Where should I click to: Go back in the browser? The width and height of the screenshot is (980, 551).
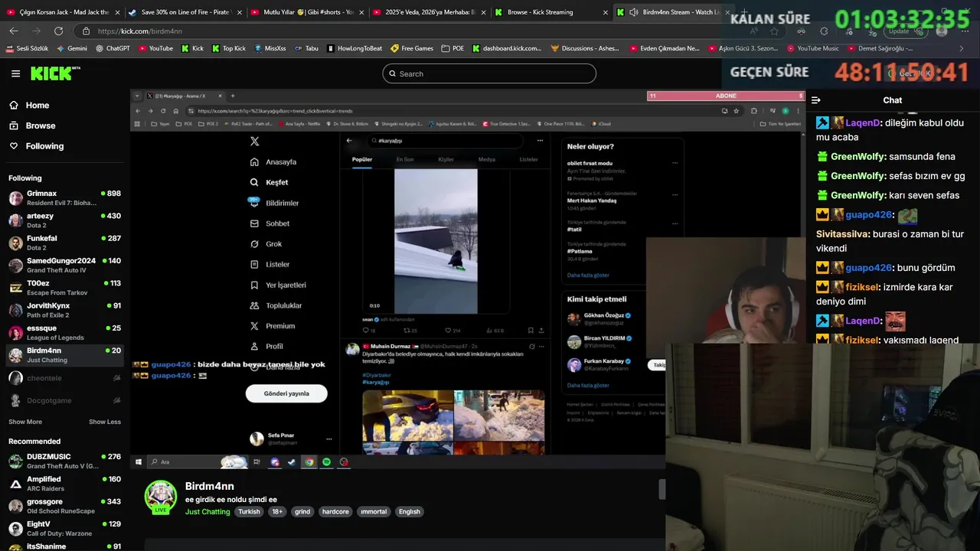tap(14, 31)
